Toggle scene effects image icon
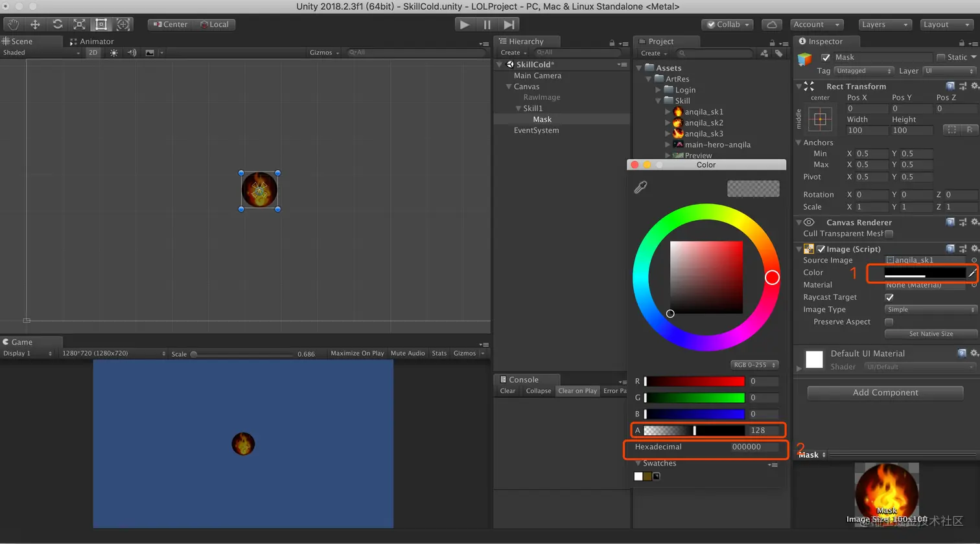 pyautogui.click(x=150, y=53)
